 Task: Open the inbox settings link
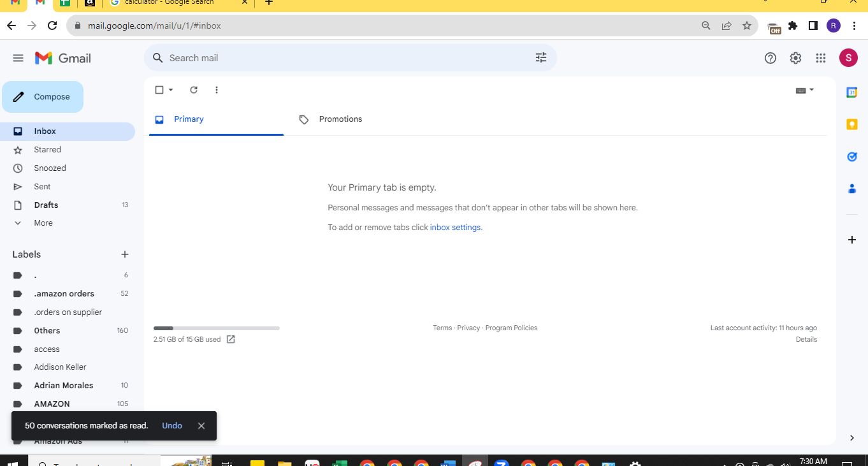455,228
